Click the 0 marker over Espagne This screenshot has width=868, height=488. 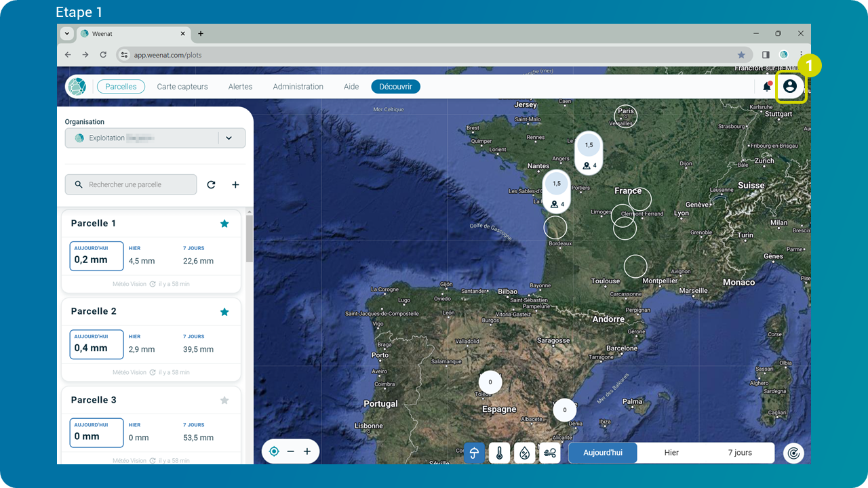490,382
